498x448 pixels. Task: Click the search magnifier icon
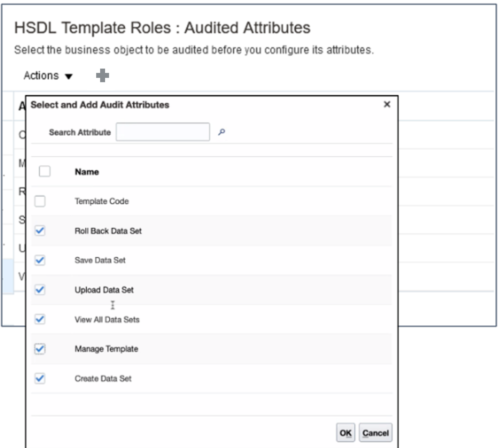(221, 132)
